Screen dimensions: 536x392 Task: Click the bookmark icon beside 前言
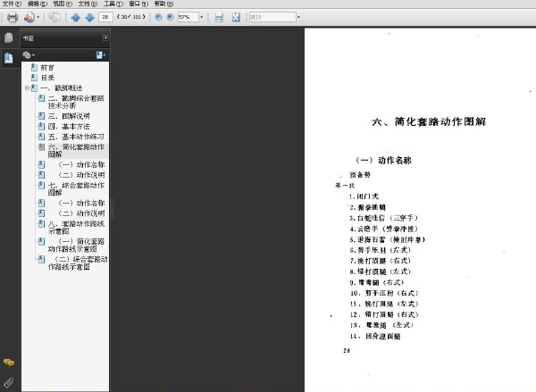(x=34, y=67)
